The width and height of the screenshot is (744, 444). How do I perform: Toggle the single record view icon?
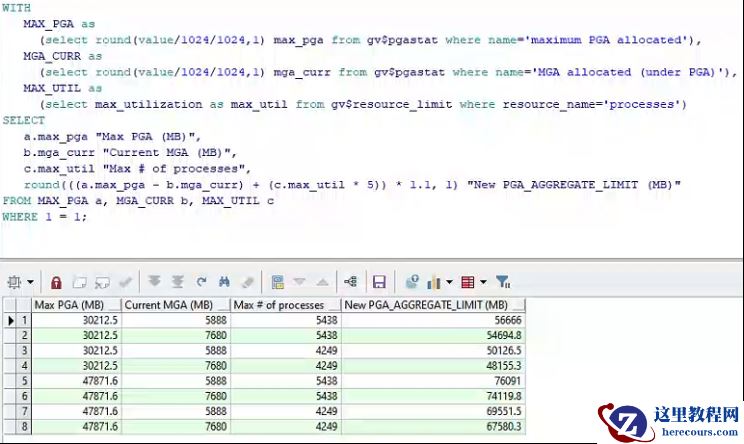(x=278, y=282)
